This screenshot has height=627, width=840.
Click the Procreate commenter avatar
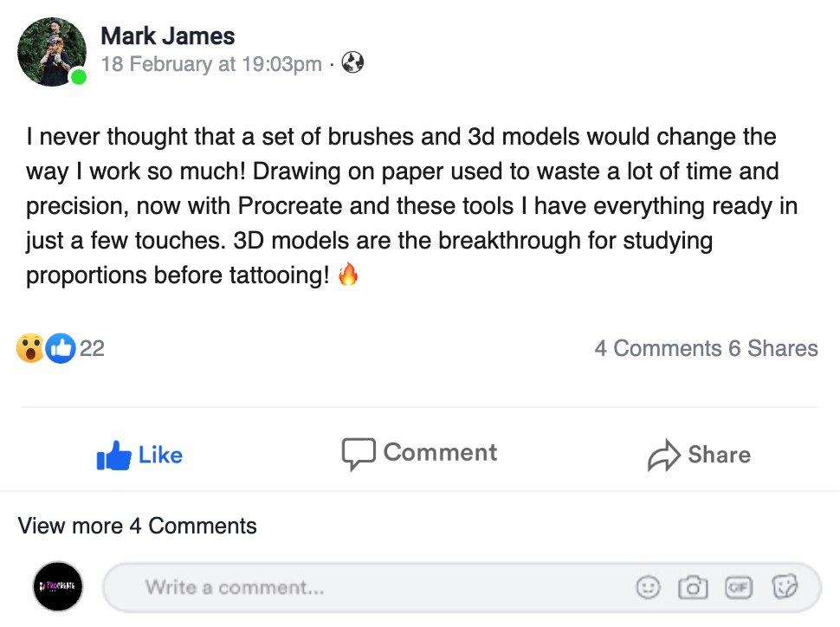point(58,587)
